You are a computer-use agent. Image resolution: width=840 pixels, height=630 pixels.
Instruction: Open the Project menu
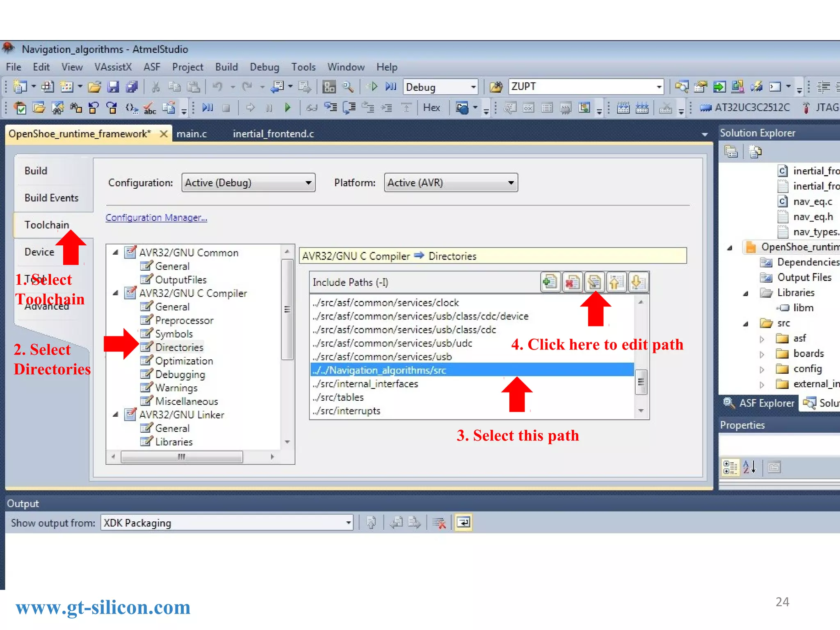[187, 67]
